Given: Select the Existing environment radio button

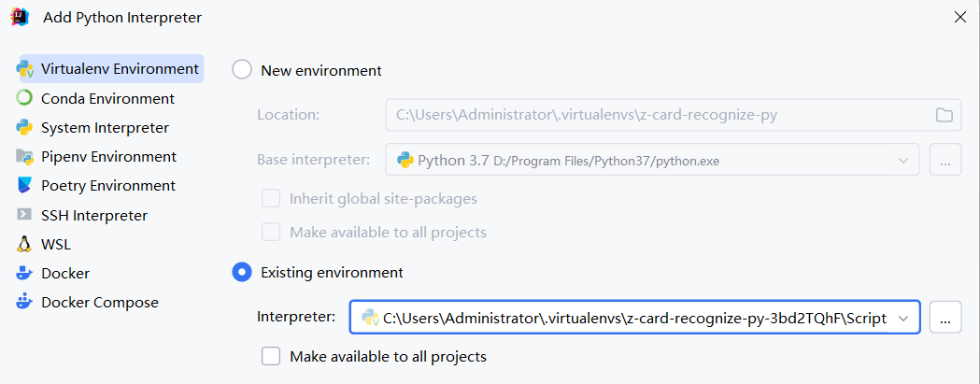Looking at the screenshot, I should click(x=242, y=272).
